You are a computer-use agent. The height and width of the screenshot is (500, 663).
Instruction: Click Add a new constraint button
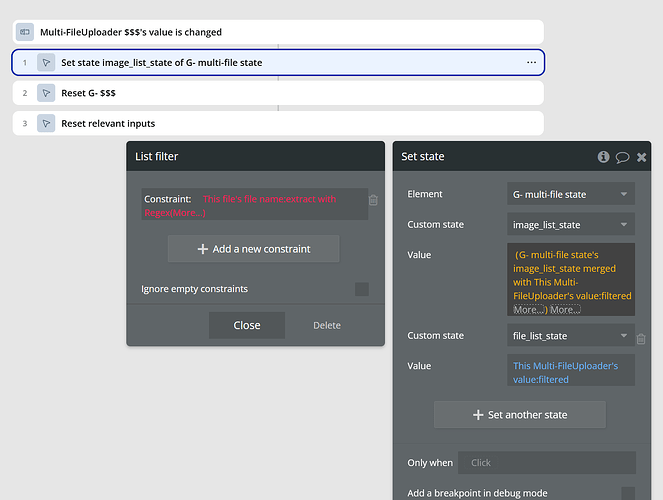pyautogui.click(x=254, y=249)
